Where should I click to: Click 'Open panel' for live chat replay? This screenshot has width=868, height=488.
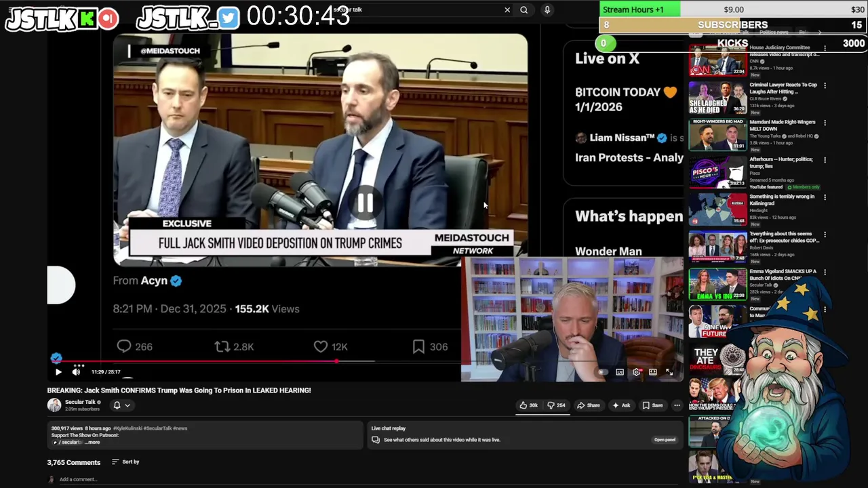pyautogui.click(x=665, y=440)
